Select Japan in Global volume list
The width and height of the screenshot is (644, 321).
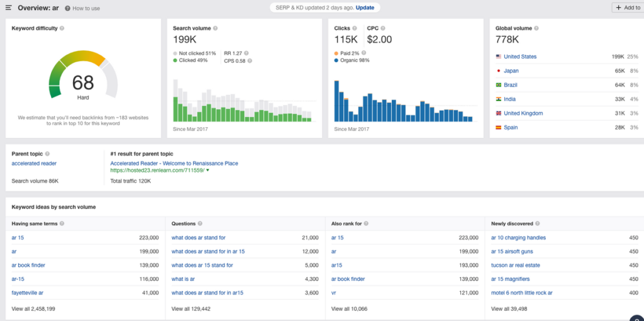point(511,70)
